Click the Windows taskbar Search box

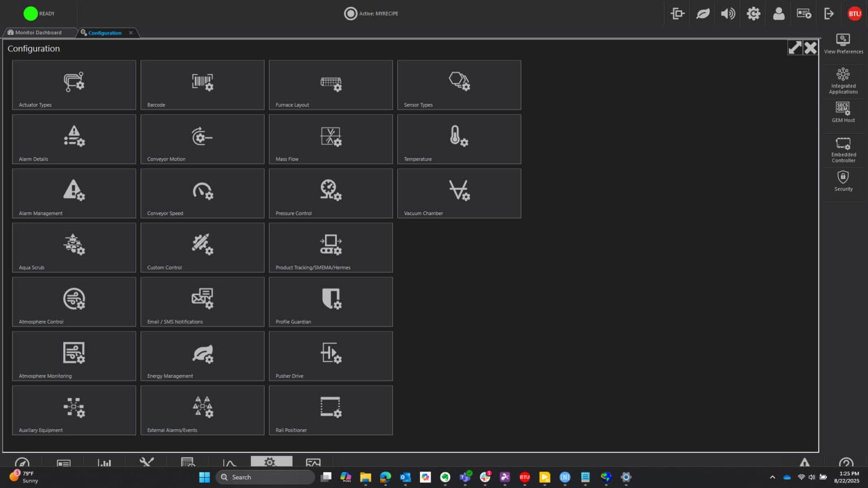[x=266, y=477]
